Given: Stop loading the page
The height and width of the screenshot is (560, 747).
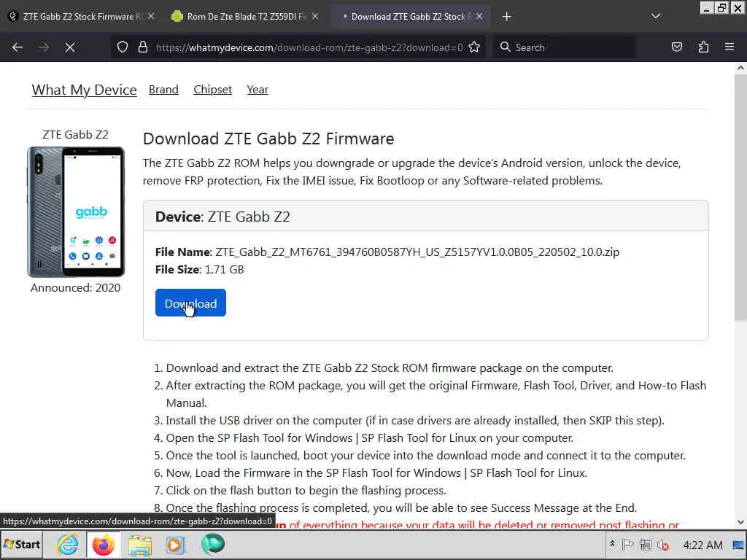Looking at the screenshot, I should (70, 47).
